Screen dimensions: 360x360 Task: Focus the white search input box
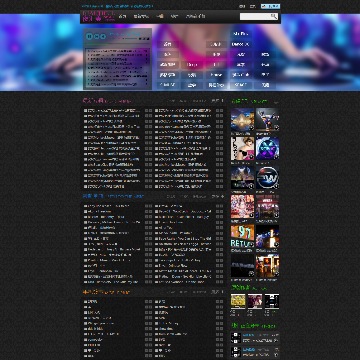coord(255,16)
